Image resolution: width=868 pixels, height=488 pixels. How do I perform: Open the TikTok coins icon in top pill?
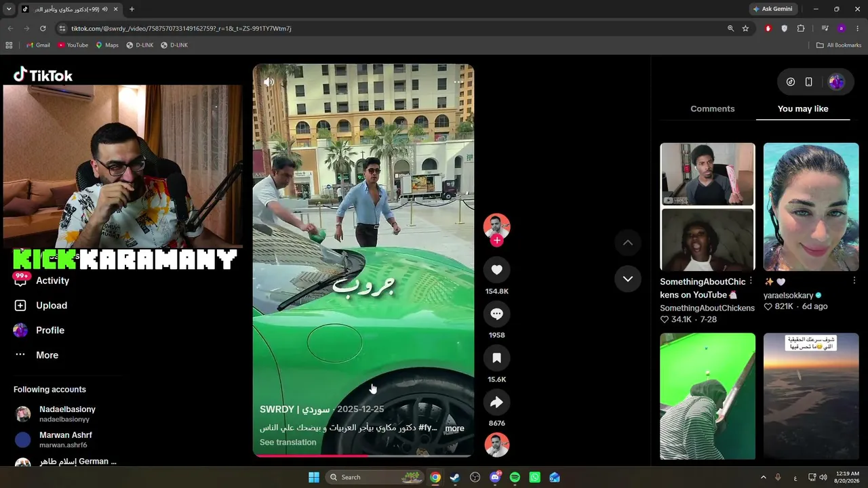[x=791, y=82]
